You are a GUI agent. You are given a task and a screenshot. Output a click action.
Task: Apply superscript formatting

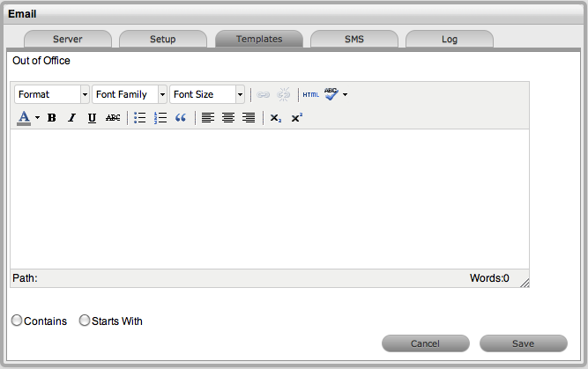(296, 117)
